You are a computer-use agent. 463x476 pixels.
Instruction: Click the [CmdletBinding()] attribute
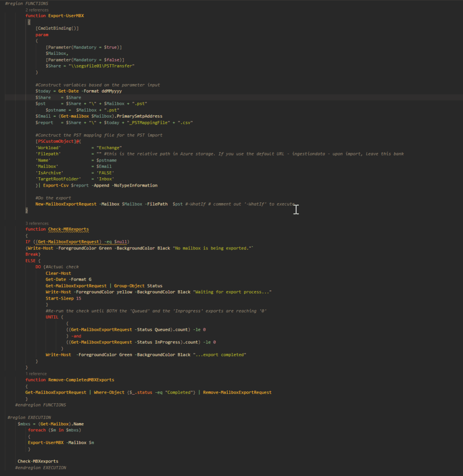(x=57, y=28)
